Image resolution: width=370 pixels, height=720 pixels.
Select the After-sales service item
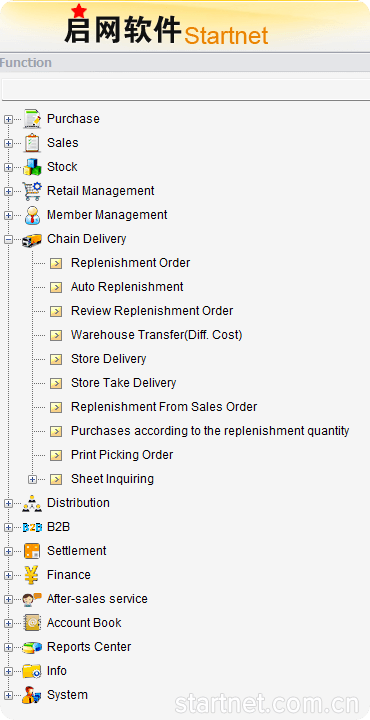click(x=97, y=599)
